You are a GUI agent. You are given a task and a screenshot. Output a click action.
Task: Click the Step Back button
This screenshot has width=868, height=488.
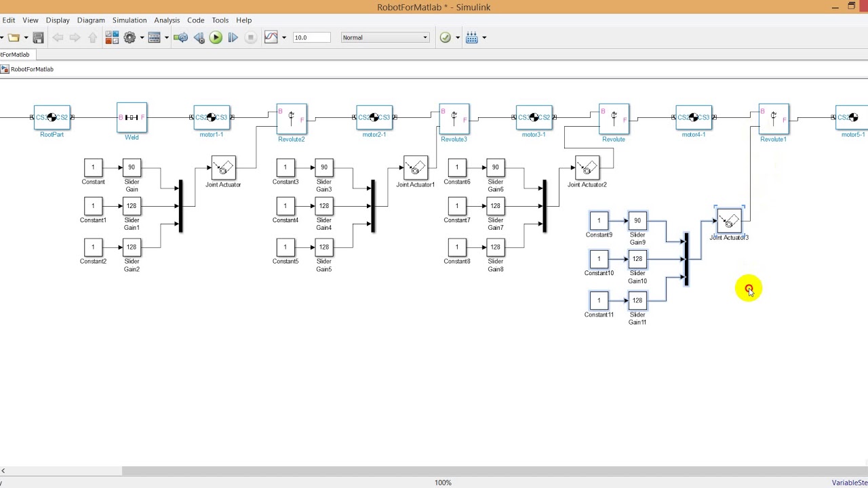[199, 38]
